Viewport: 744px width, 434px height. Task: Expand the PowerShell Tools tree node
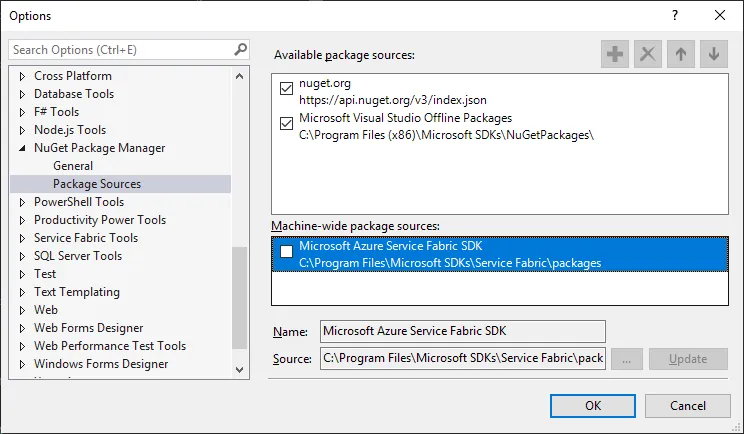[22, 202]
